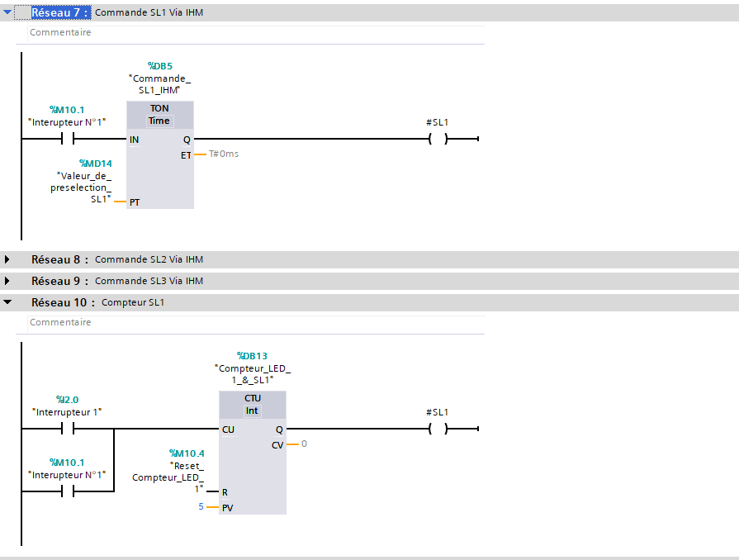This screenshot has height=560, width=739.
Task: Collapse Réseau 7 using its header arrow
Action: [7, 13]
